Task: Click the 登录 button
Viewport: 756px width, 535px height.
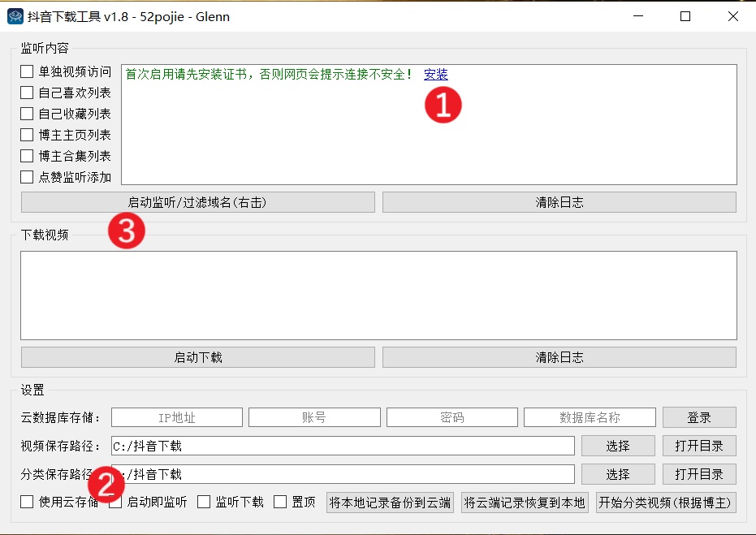Action: click(699, 417)
